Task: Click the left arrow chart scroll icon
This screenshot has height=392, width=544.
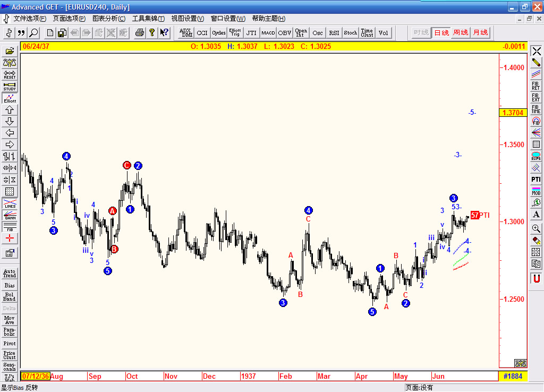Action: (10, 133)
